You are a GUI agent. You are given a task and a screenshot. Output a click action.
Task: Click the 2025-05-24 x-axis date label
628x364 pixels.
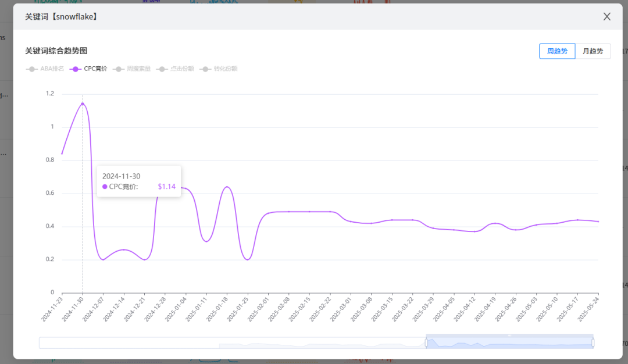(x=588, y=309)
